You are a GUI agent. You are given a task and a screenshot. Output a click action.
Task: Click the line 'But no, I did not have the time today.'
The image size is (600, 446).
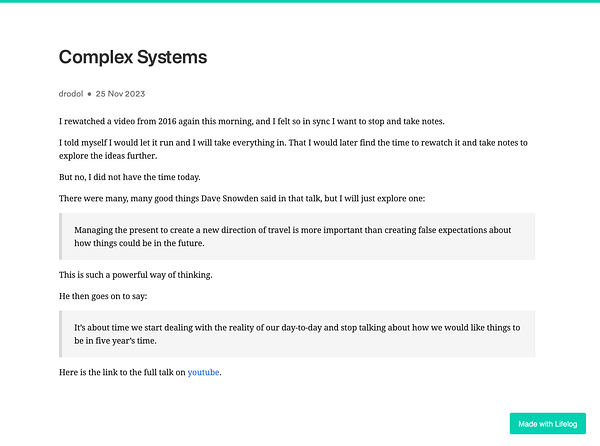(129, 177)
